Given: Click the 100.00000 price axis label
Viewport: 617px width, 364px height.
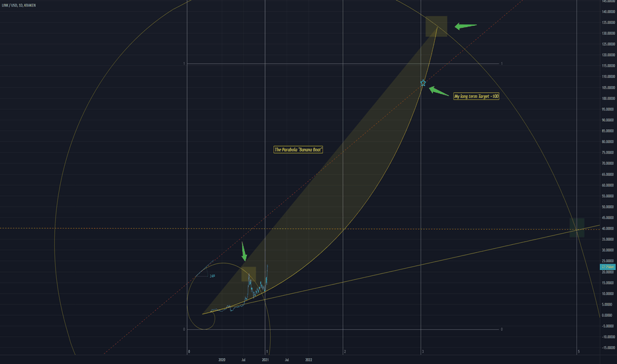Looking at the screenshot, I should (x=608, y=99).
